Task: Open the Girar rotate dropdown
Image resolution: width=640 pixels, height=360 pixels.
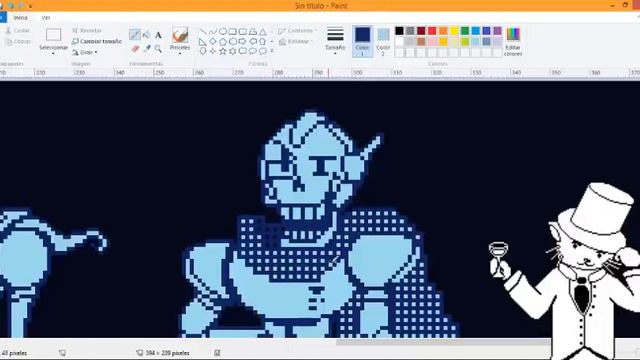Action: pyautogui.click(x=85, y=53)
